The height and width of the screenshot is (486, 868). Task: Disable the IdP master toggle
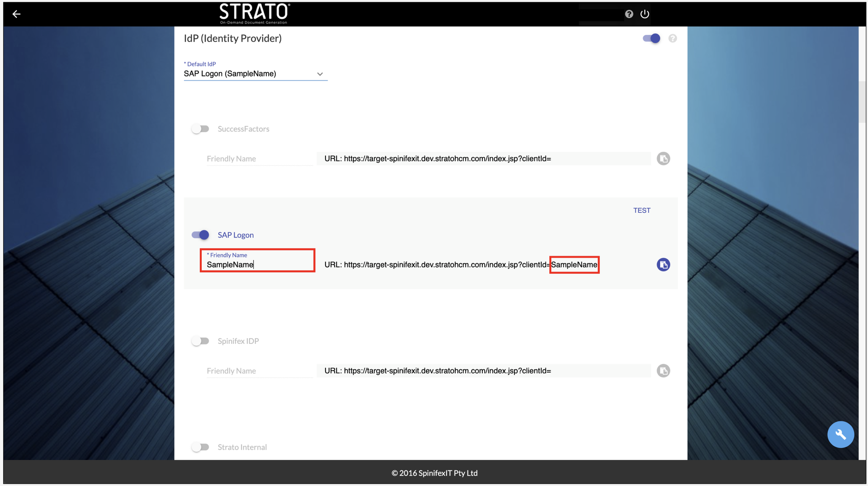point(651,38)
